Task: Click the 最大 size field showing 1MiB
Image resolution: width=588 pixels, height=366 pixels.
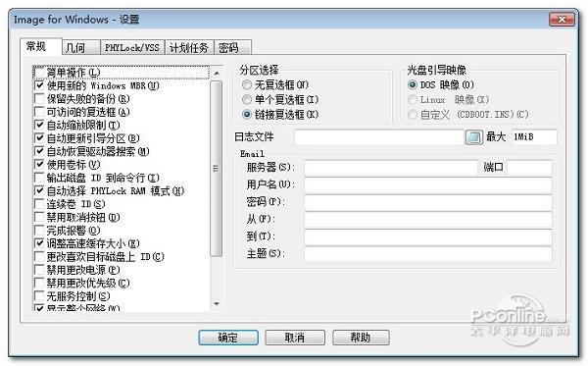Action: (x=534, y=137)
